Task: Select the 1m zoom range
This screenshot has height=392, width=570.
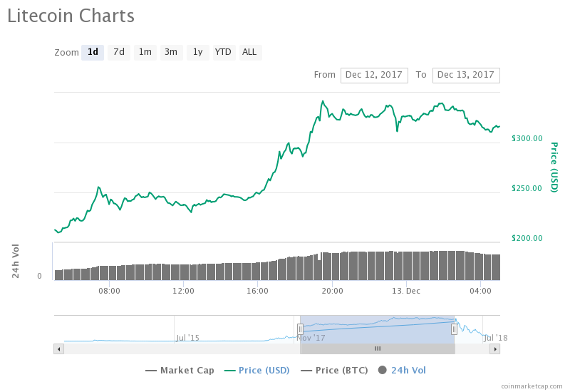Action: point(145,52)
